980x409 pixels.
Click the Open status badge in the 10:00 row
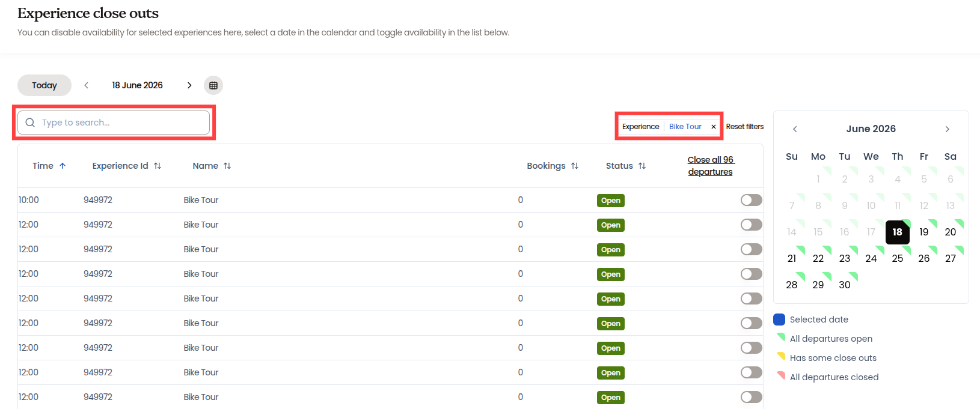pyautogui.click(x=611, y=201)
